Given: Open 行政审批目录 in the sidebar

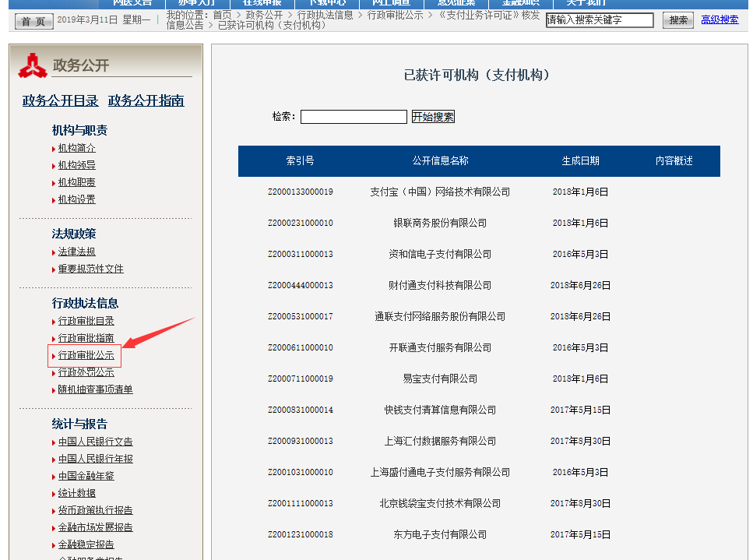Looking at the screenshot, I should [86, 321].
